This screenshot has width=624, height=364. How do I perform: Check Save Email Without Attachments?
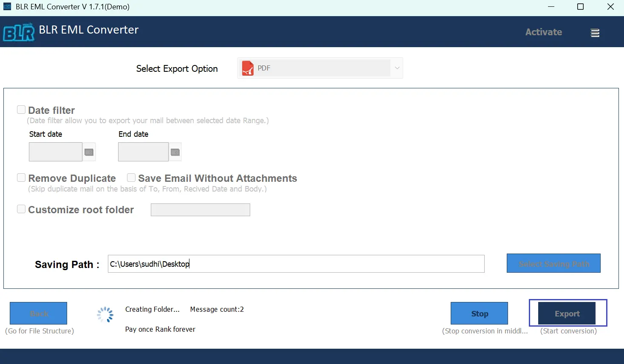tap(131, 178)
